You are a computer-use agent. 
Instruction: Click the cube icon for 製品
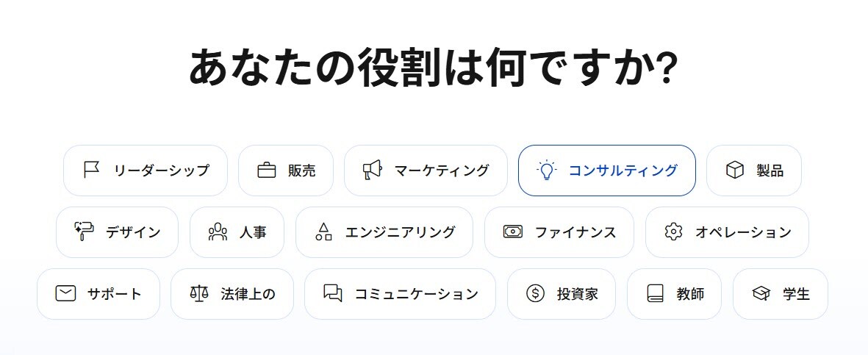tap(734, 171)
